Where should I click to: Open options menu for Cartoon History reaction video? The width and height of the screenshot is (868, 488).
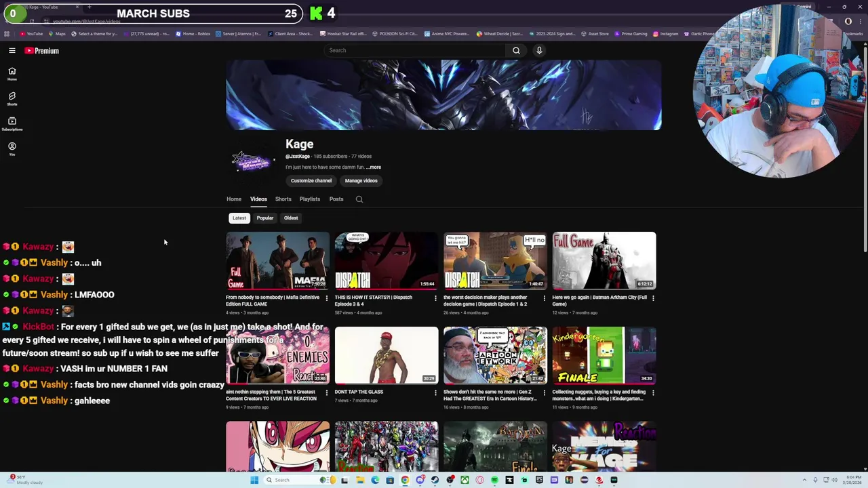(x=544, y=392)
